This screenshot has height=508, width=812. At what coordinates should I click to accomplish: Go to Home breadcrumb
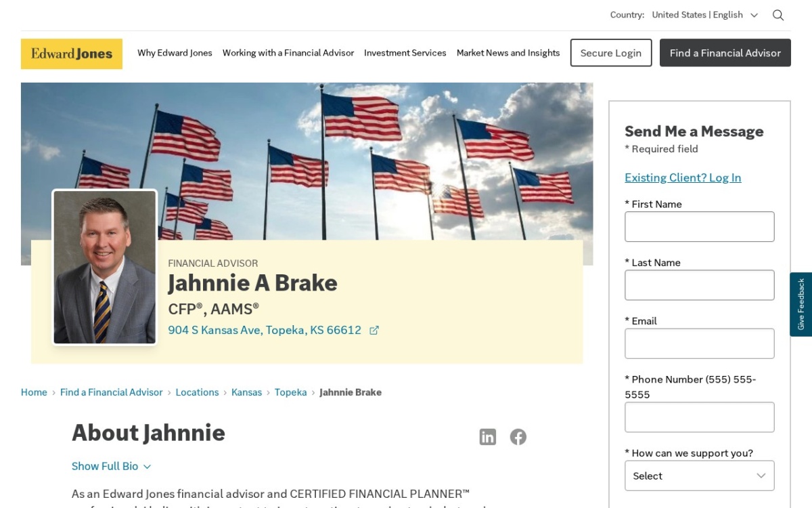[x=34, y=392]
